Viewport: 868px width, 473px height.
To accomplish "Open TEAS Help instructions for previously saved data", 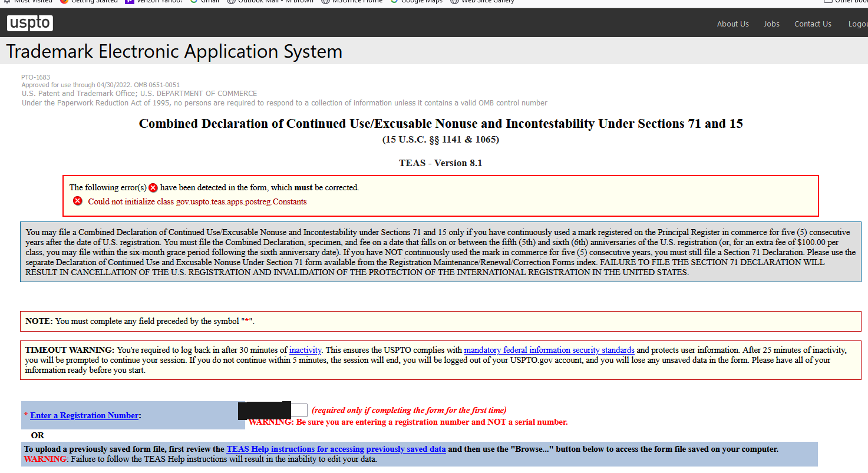I will tap(336, 449).
